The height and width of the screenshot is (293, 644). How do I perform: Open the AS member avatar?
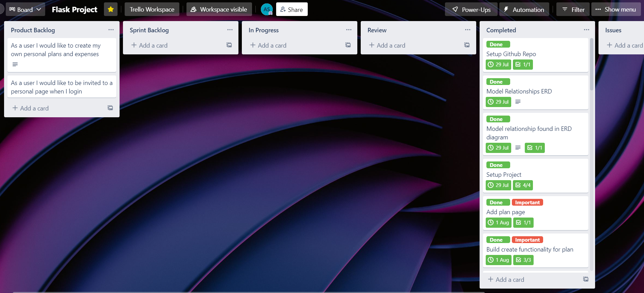(x=267, y=9)
